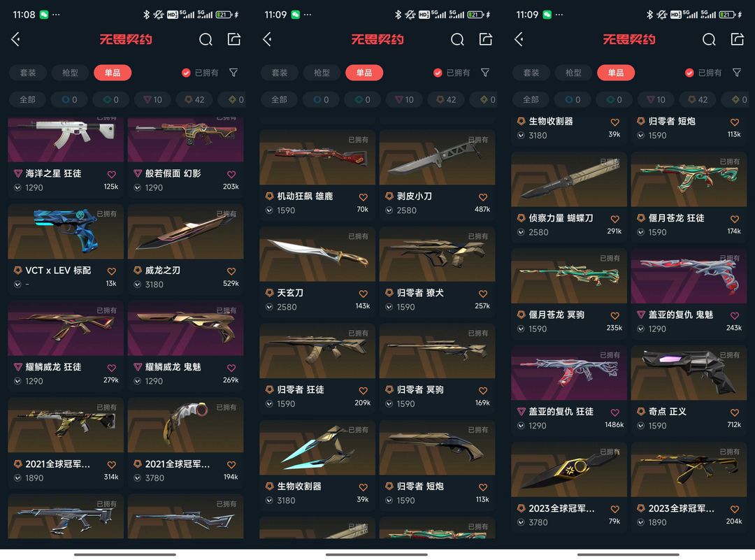The height and width of the screenshot is (560, 755).
Task: Tap 生物收割器 name in right phone screen
Action: 551,122
